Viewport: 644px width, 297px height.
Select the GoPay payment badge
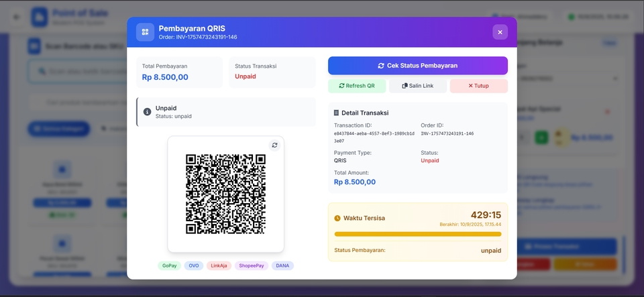coord(169,265)
